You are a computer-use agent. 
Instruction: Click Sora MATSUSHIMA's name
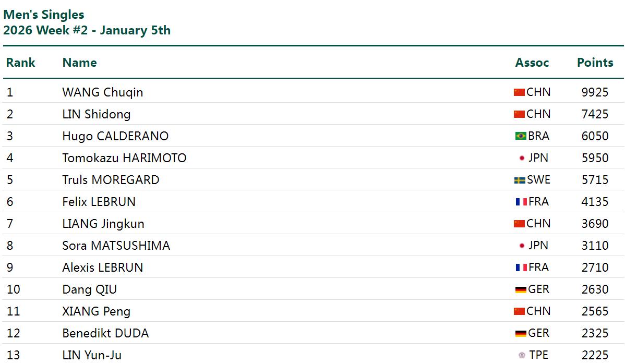click(x=116, y=246)
